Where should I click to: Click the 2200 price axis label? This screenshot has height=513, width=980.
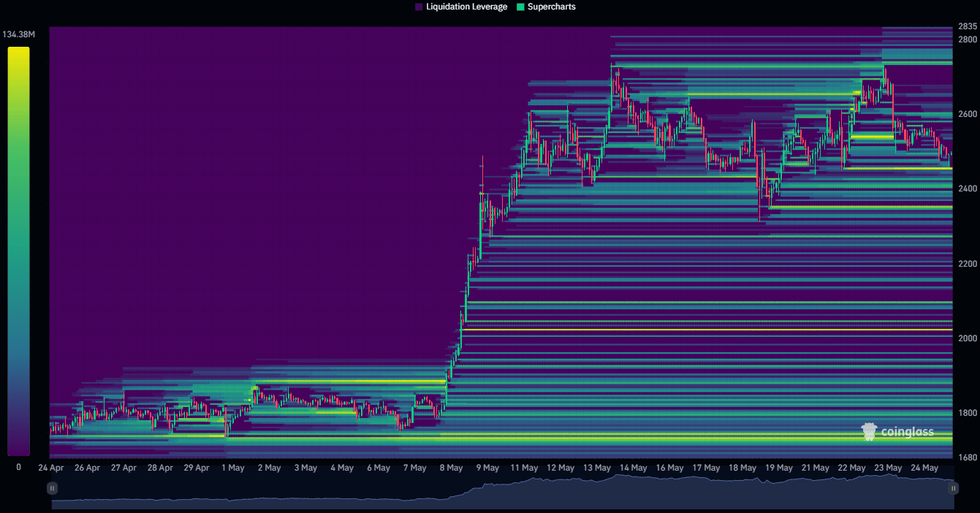coord(968,264)
